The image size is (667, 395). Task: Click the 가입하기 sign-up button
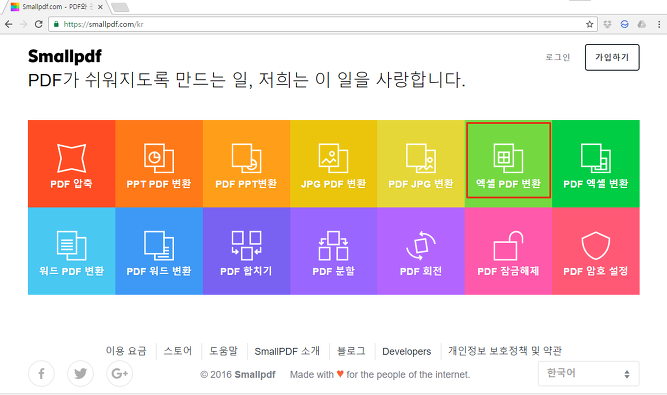click(612, 57)
